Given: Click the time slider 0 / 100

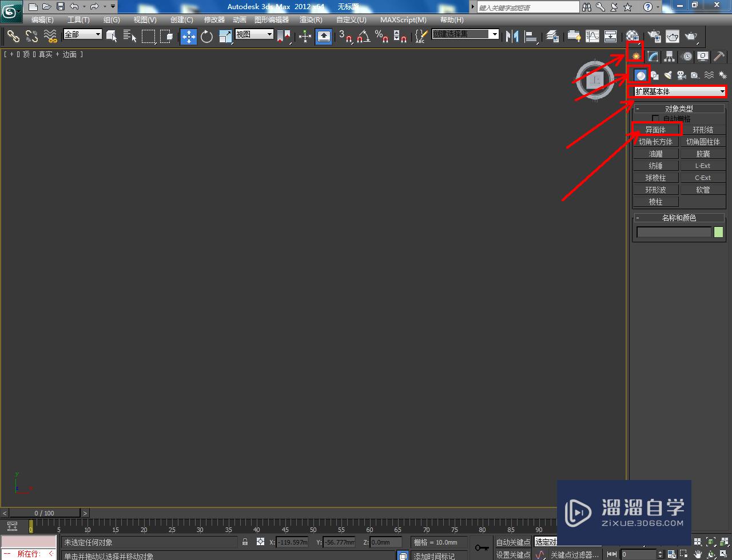Looking at the screenshot, I should [45, 513].
